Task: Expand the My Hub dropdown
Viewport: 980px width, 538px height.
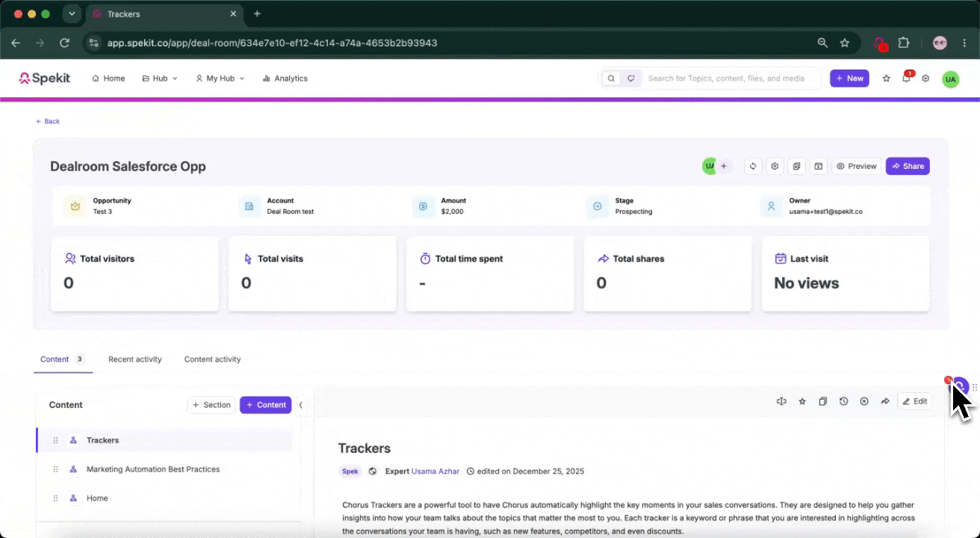Action: coord(220,78)
